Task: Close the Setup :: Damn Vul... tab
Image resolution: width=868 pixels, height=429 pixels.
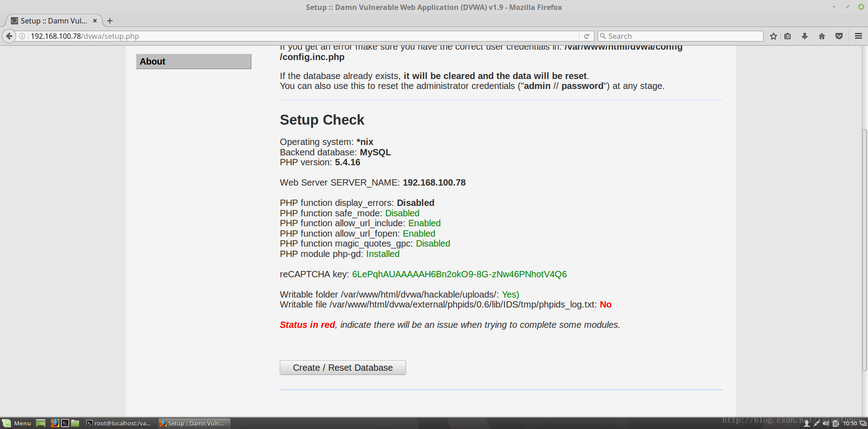Action: [95, 21]
